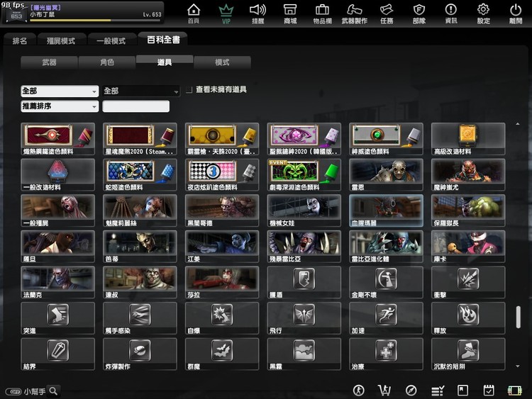Image resolution: width=532 pixels, height=399 pixels.
Task: Select the 金剛不壞 skill icon
Action: tap(386, 279)
